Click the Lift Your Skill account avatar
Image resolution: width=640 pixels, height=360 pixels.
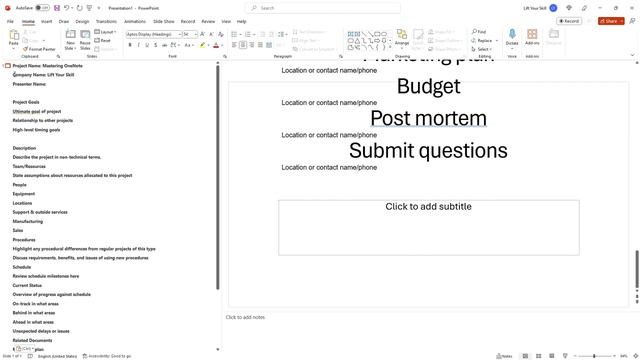(x=553, y=8)
